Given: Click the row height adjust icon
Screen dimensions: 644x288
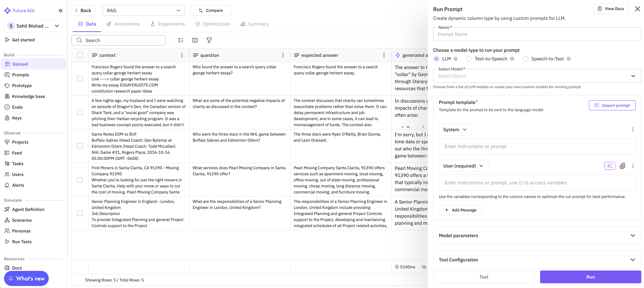Looking at the screenshot, I should 181,40.
